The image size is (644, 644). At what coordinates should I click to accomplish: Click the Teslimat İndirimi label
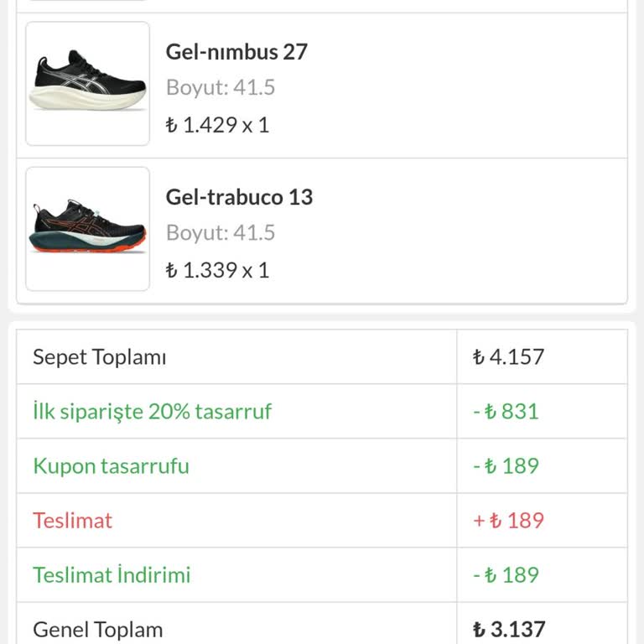[x=112, y=575]
